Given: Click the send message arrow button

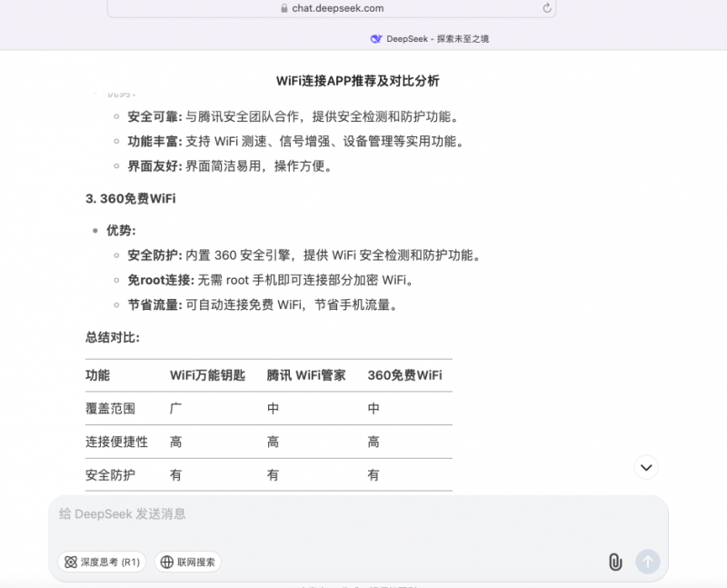Looking at the screenshot, I should click(x=648, y=562).
